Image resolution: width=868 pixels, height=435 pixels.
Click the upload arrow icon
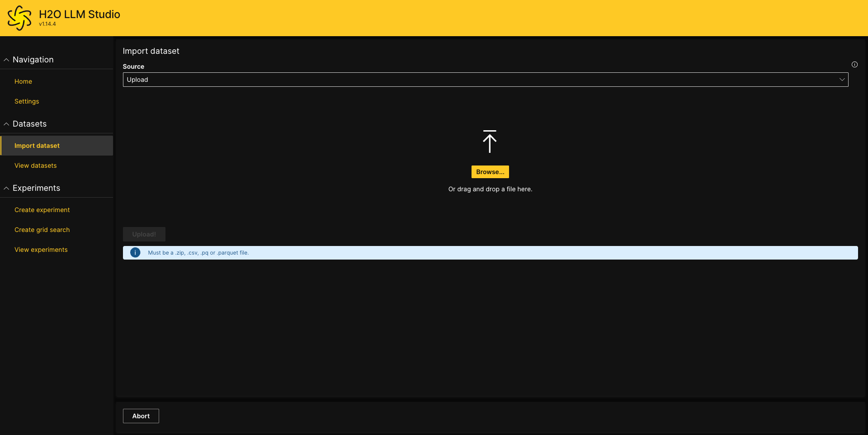tap(490, 142)
